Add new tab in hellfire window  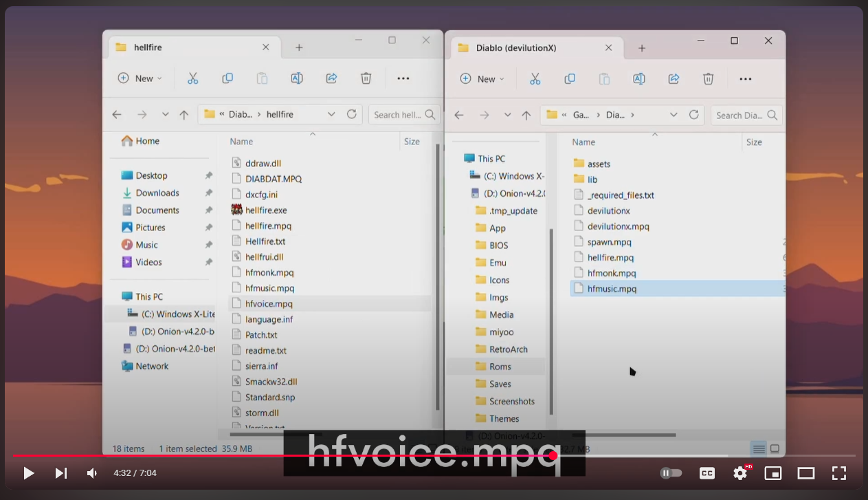tap(299, 47)
